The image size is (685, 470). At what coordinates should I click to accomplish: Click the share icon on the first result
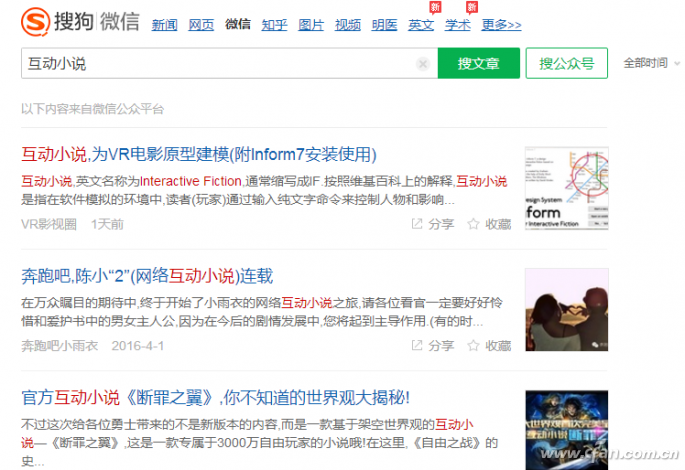coord(417,224)
